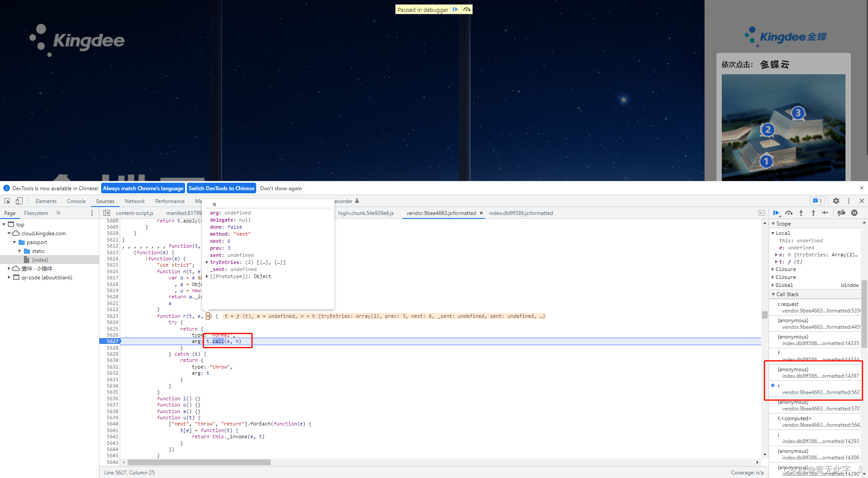Hide the file navigator pane

106,213
